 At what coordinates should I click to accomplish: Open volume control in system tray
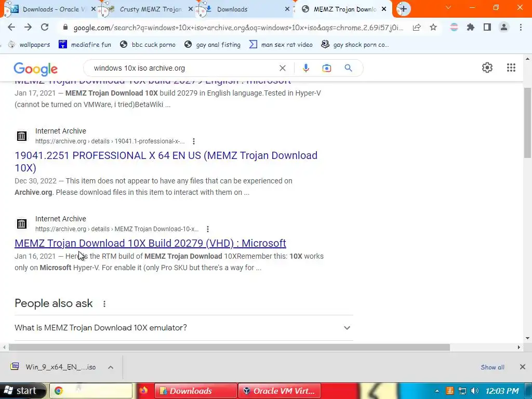pyautogui.click(x=475, y=391)
